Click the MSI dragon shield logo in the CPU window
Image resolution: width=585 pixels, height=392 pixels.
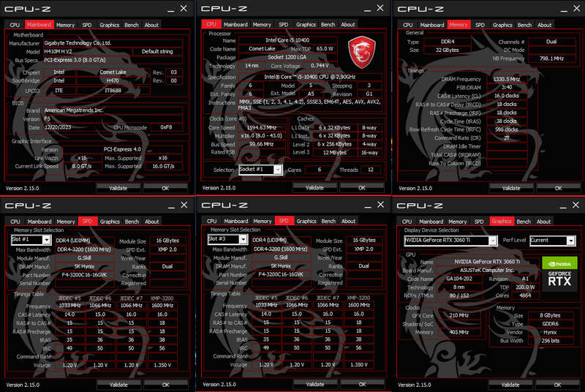(361, 52)
